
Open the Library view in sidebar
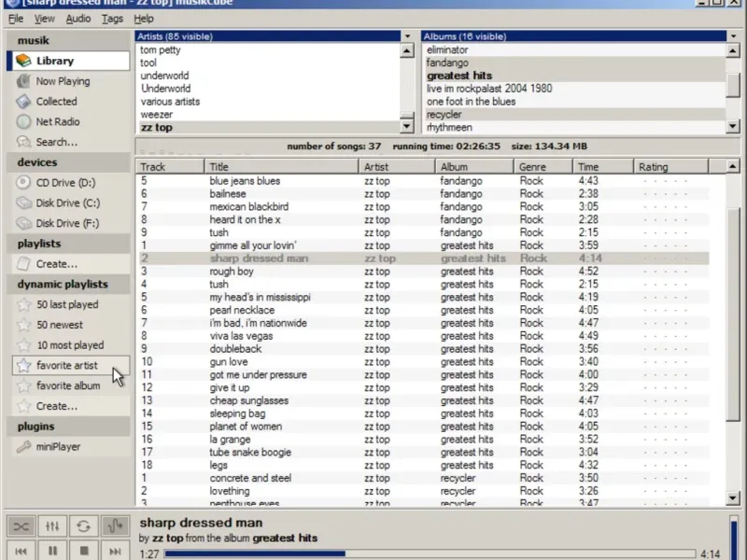[55, 61]
